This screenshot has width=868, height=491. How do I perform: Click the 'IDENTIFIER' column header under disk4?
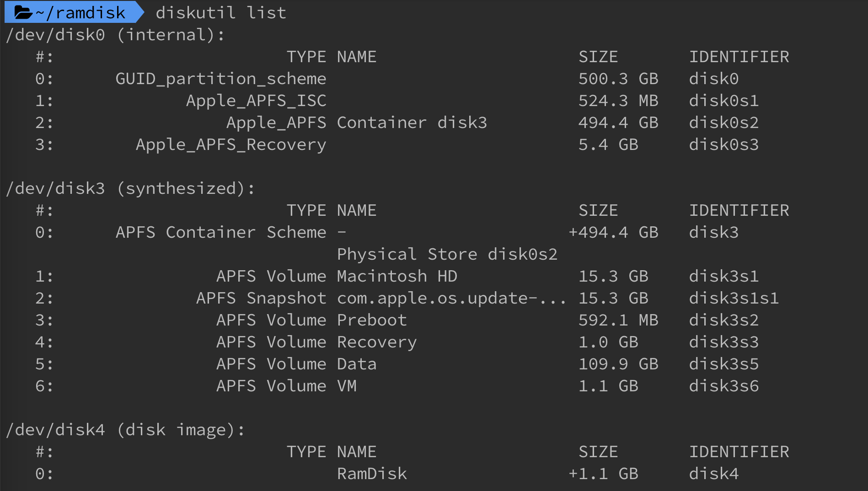tap(739, 452)
